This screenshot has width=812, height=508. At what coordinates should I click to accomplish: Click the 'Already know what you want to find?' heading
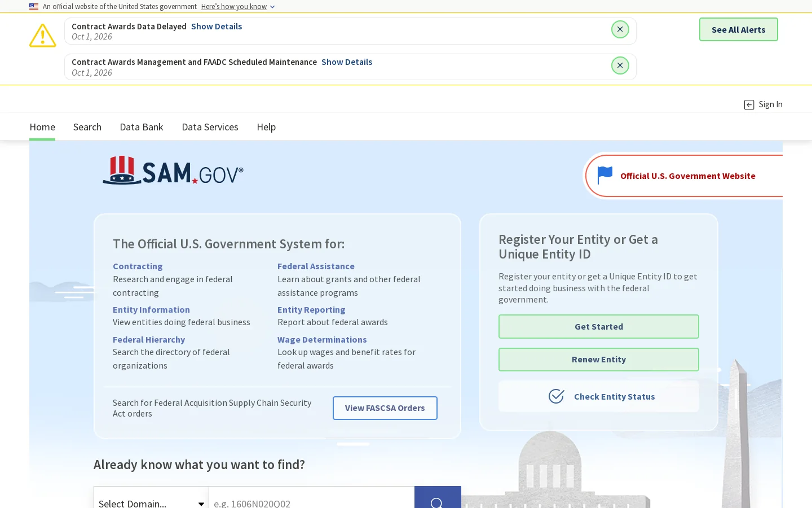(199, 465)
